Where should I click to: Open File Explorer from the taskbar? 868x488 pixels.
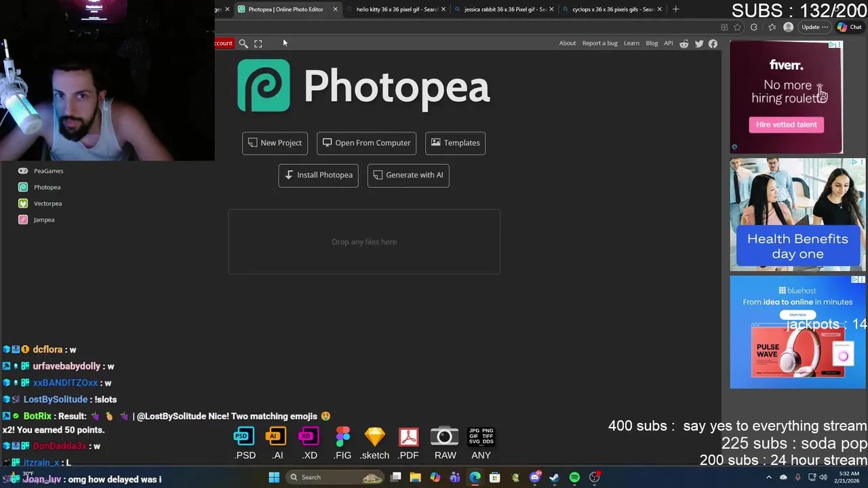pos(415,477)
